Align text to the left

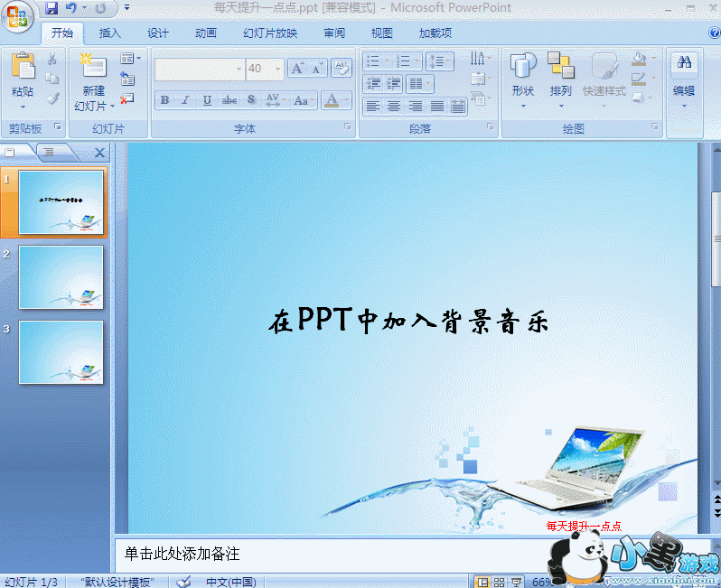373,107
